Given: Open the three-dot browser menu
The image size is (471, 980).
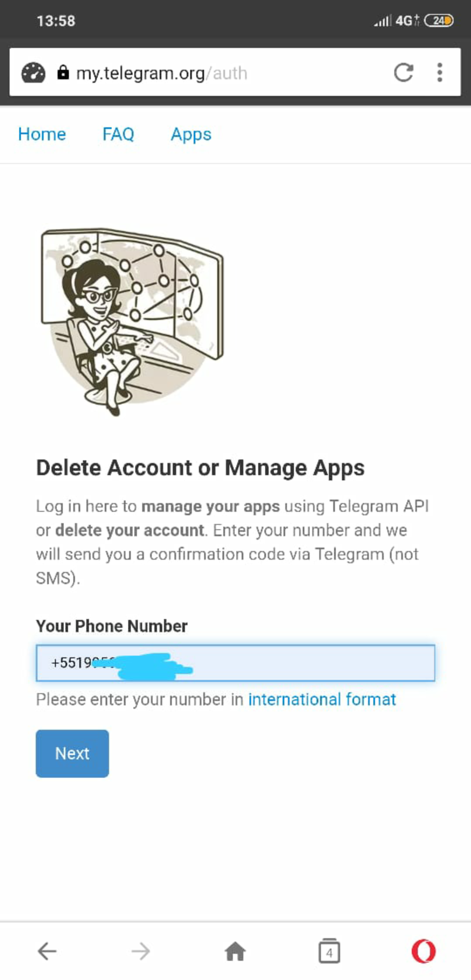Looking at the screenshot, I should [440, 72].
